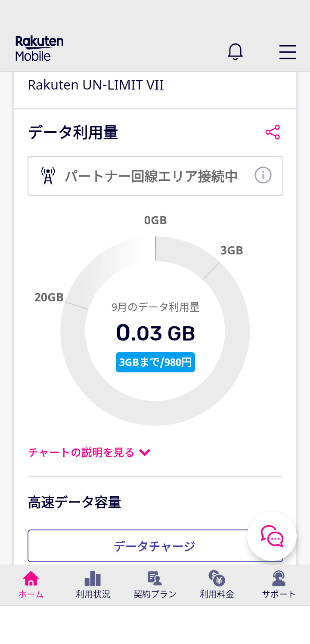This screenshot has width=310, height=644.
Task: Open the chat support bubble
Action: click(272, 536)
